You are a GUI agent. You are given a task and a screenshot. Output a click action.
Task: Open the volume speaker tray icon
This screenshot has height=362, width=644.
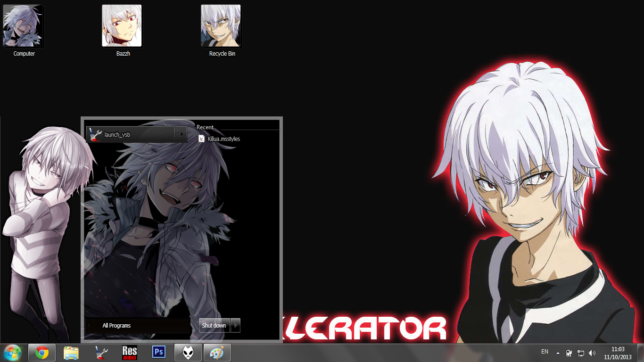[x=592, y=353]
